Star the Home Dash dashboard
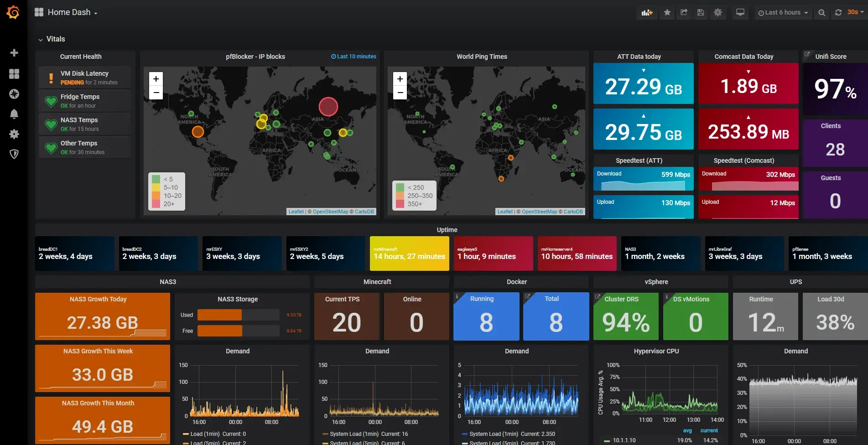Viewport: 868px width, 445px height. click(x=667, y=12)
